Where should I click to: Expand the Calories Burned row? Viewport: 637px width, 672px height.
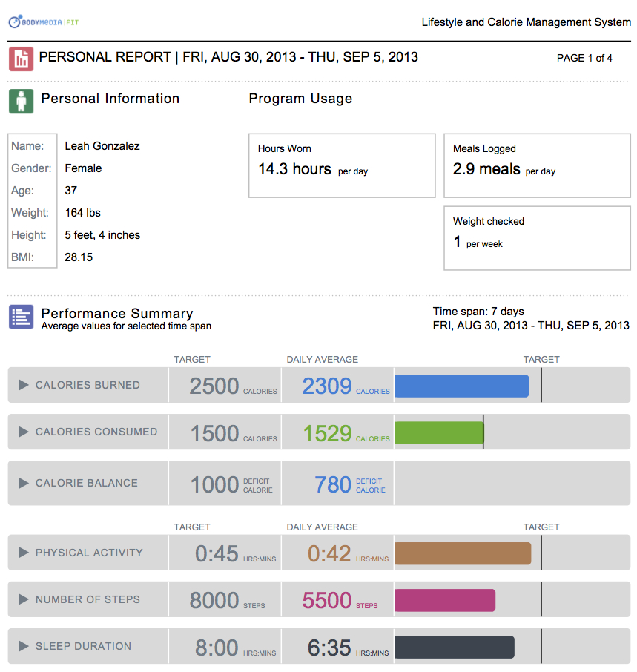point(24,385)
